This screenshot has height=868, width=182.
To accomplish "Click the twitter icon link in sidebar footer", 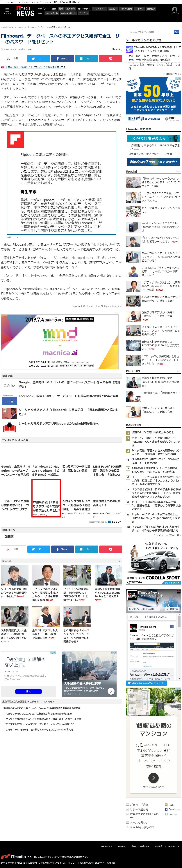I will (x=166, y=814).
